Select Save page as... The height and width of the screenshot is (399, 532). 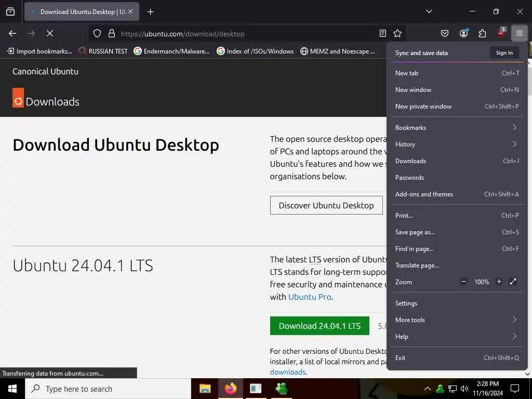pyautogui.click(x=457, y=232)
